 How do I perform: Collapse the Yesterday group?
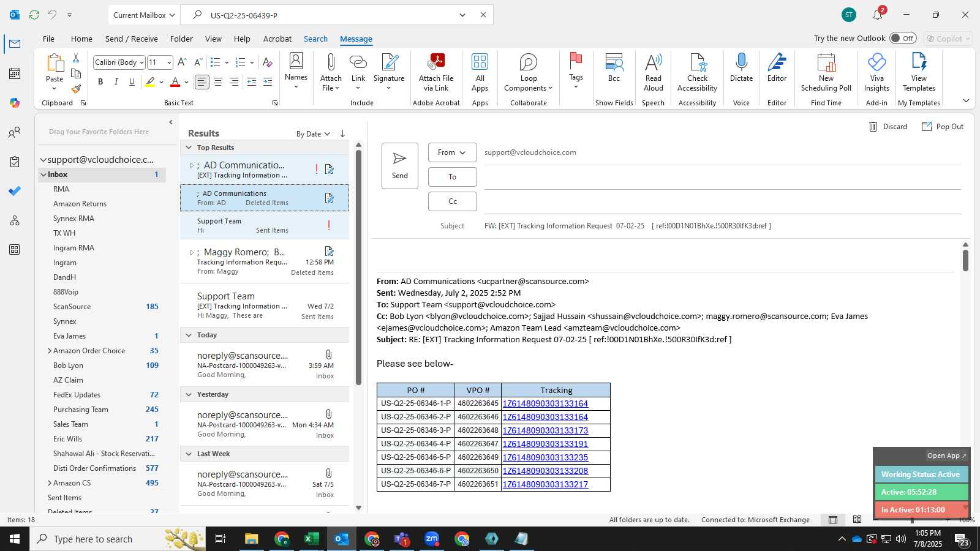(189, 394)
